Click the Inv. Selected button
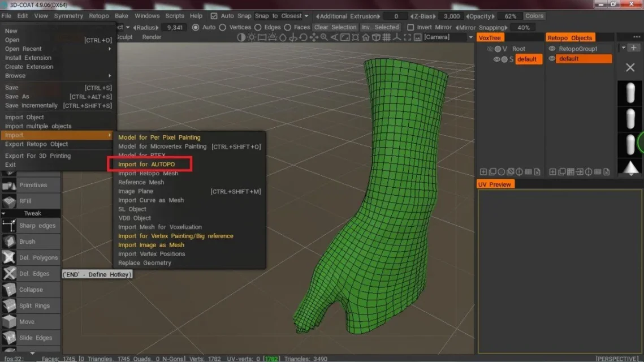 coord(381,27)
